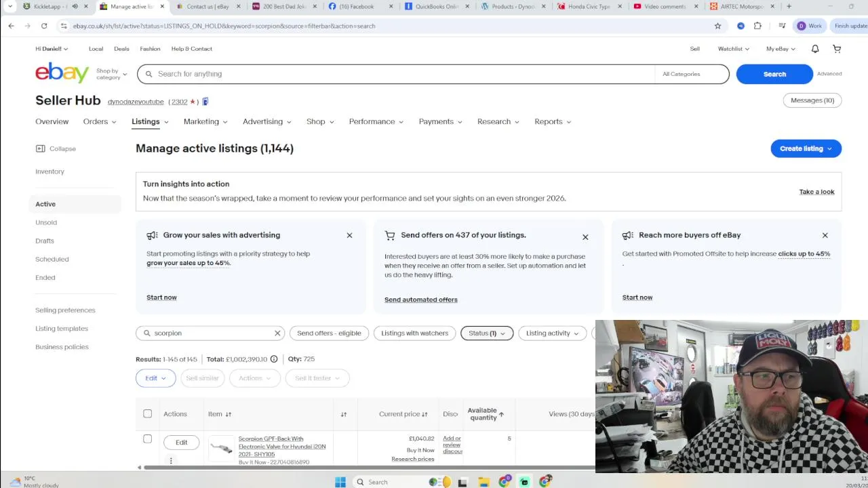The image size is (868, 488).
Task: Edit the Scorpion GPF-Back listing
Action: (181, 443)
